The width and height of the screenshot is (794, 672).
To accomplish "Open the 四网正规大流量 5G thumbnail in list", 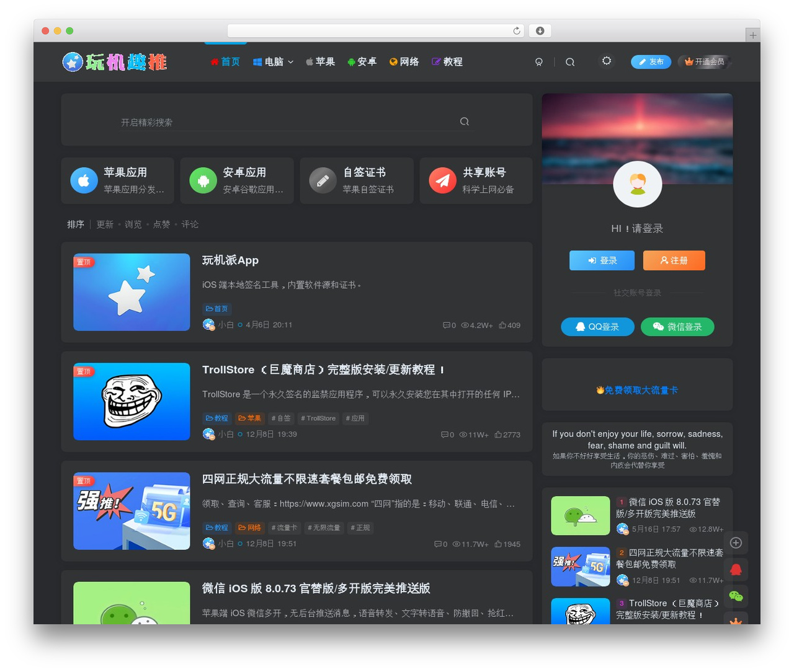I will pyautogui.click(x=132, y=511).
